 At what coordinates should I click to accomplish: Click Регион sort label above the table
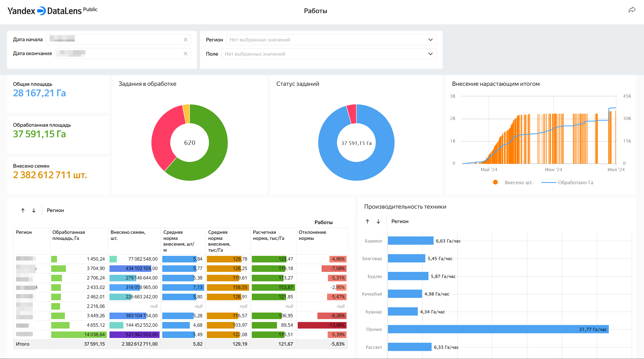(55, 210)
